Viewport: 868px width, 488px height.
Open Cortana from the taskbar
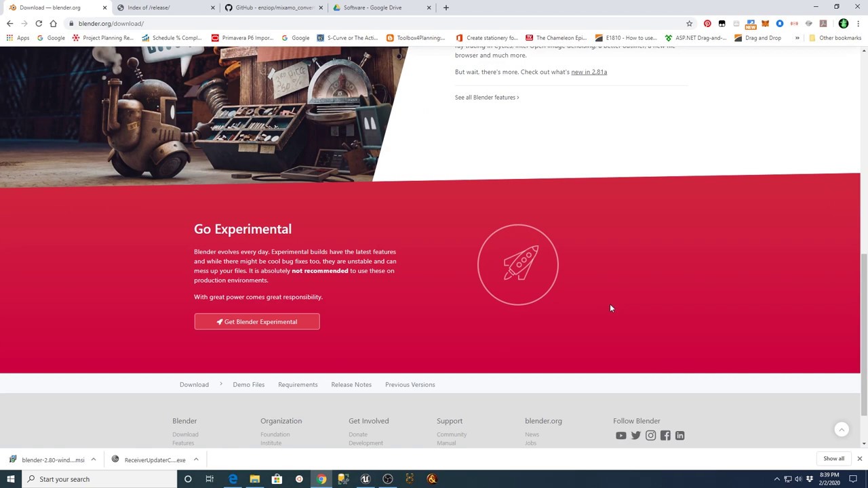click(x=188, y=479)
